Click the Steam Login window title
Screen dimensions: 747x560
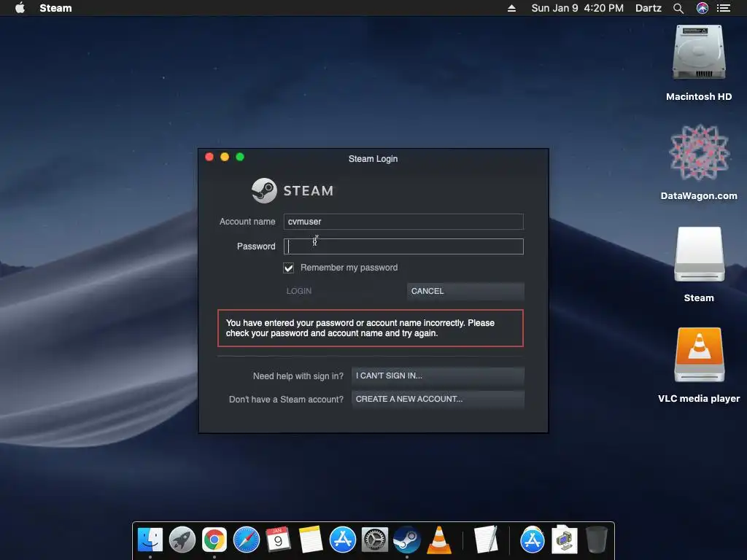tap(373, 158)
